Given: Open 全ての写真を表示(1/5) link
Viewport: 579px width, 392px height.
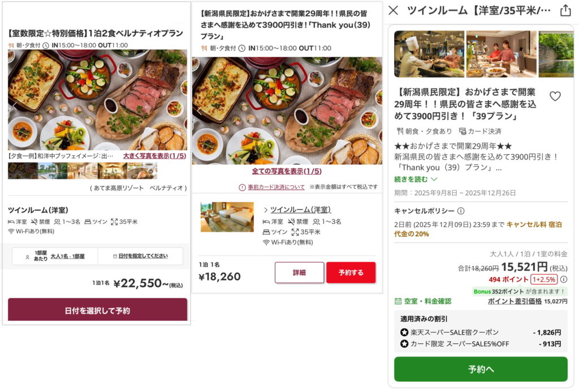Looking at the screenshot, I should click(x=287, y=171).
